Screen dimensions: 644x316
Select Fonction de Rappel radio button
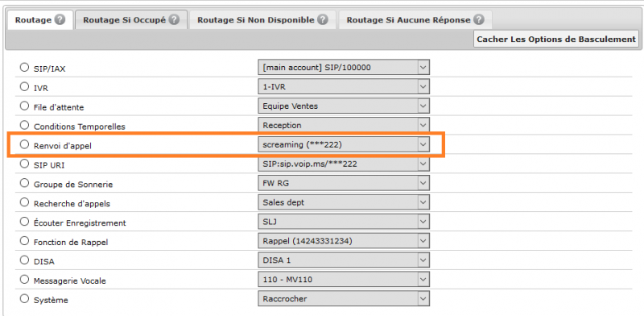pos(25,240)
